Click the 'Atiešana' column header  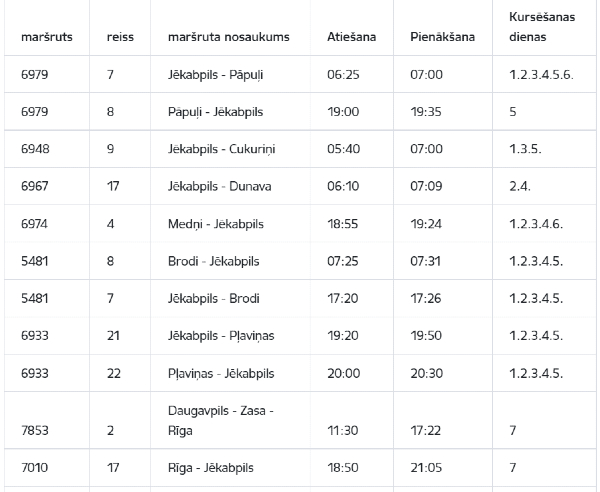pos(351,37)
